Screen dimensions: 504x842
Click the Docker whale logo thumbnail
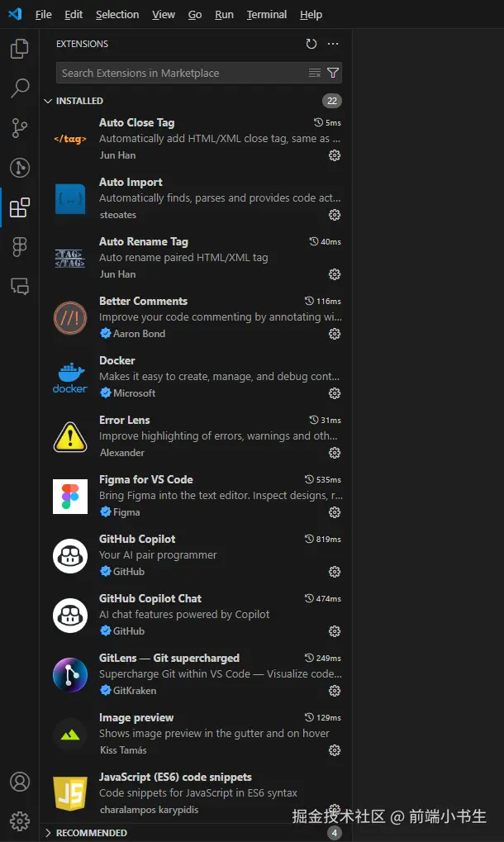tap(69, 378)
